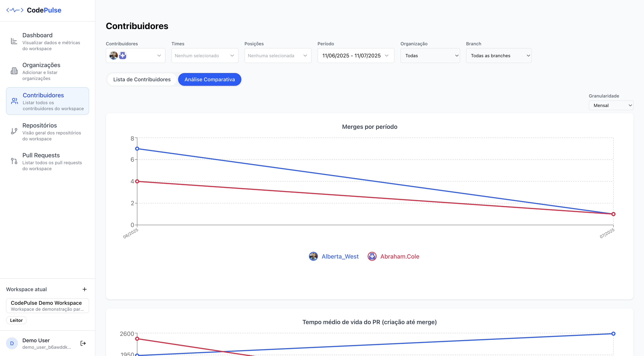Open the Branch dropdown showing Todas as branches
Viewport: 644px width, 356px height.
(x=498, y=56)
